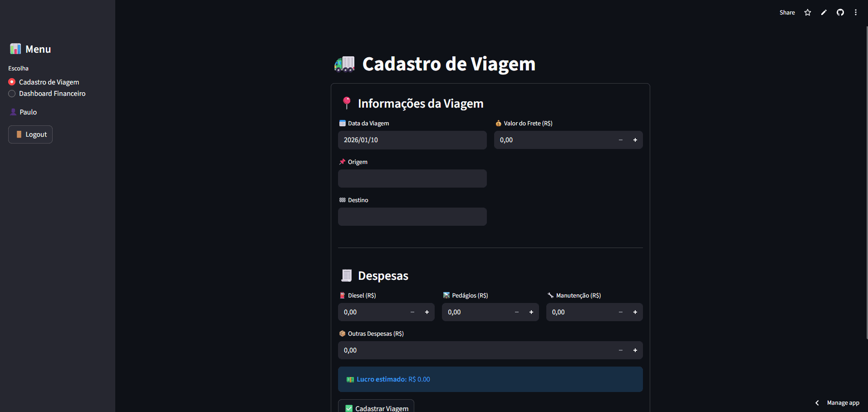868x412 pixels.
Task: Click the star favorite icon
Action: coord(808,13)
